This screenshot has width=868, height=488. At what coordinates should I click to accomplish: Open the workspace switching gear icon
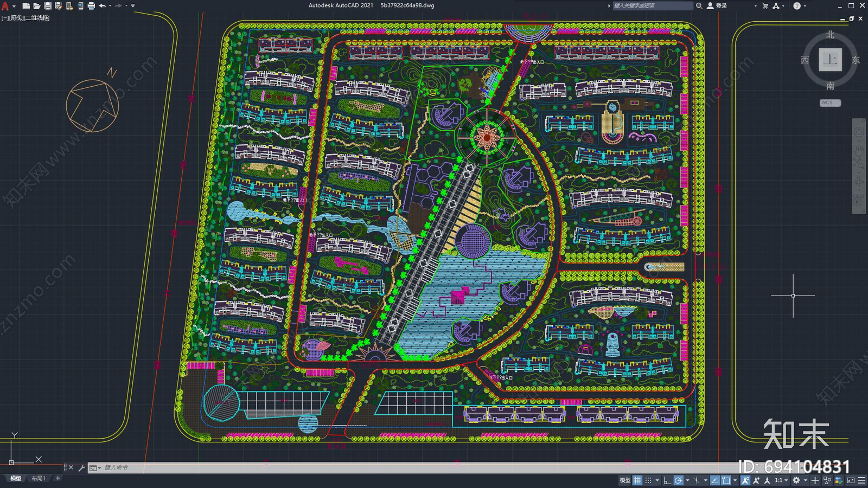pyautogui.click(x=796, y=480)
